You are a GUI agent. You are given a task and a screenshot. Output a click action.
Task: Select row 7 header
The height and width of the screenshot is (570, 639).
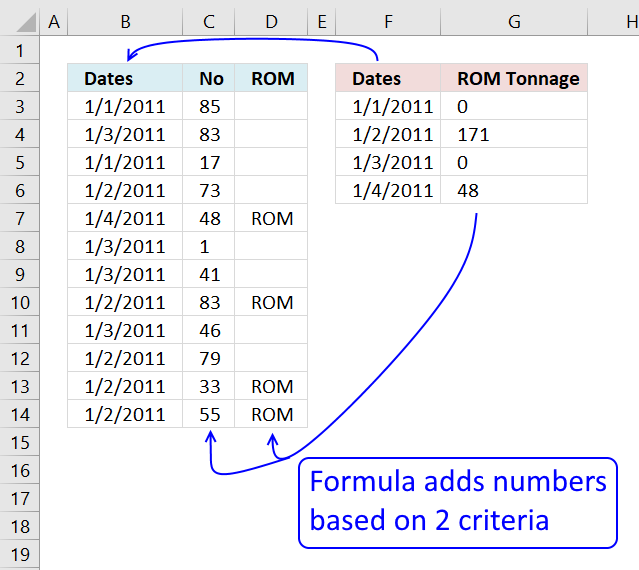(x=20, y=218)
